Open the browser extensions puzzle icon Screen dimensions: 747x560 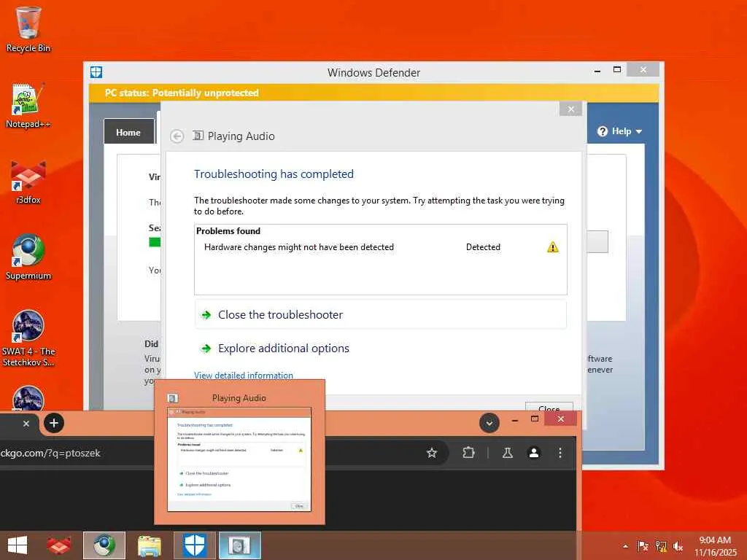tap(469, 453)
